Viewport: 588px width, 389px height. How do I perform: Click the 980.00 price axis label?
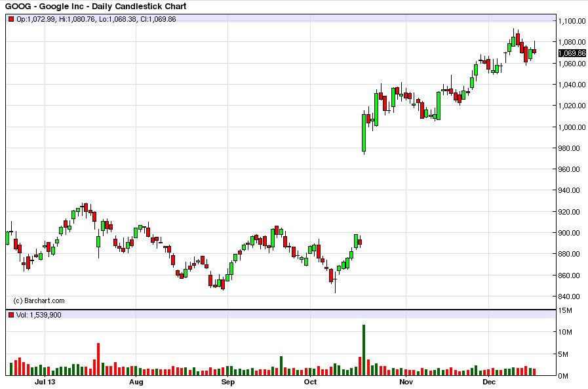[x=569, y=148]
